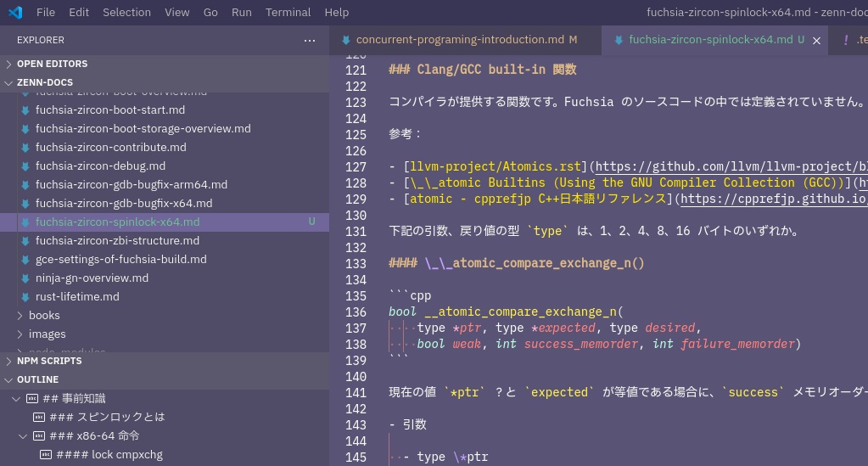Image resolution: width=868 pixels, height=466 pixels.
Task: Open the File menu
Action: pos(45,12)
